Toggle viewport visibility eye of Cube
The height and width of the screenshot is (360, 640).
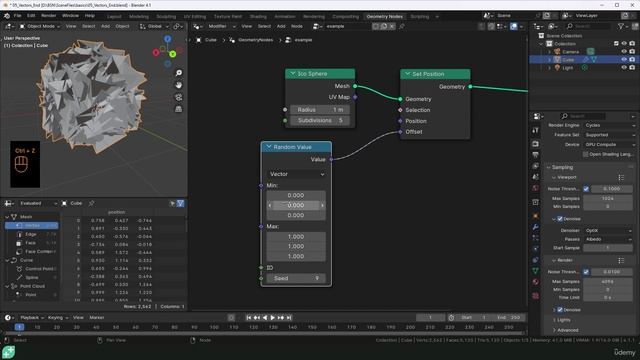click(x=624, y=60)
